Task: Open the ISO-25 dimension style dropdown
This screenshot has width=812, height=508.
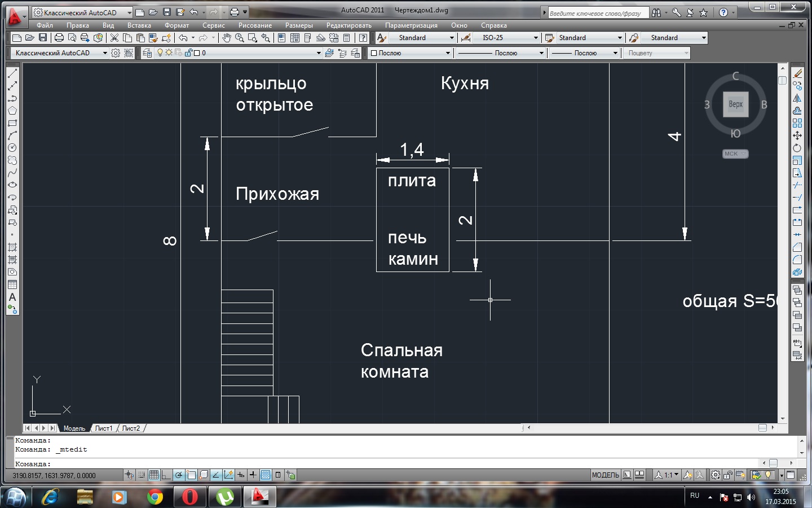Action: [x=536, y=38]
